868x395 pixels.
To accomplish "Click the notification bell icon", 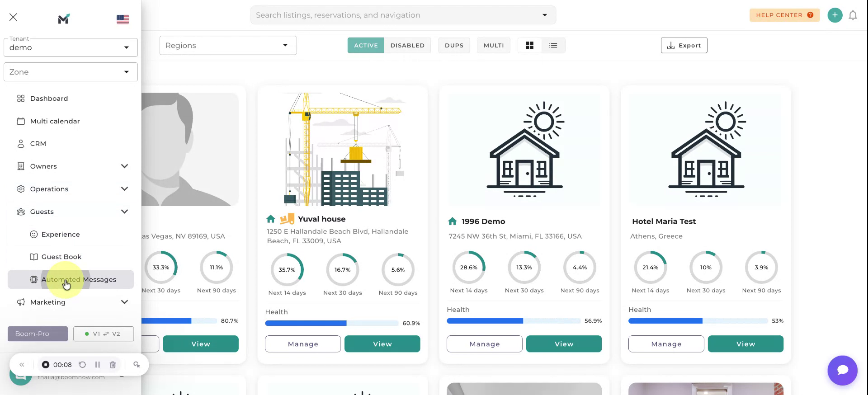I will (853, 15).
